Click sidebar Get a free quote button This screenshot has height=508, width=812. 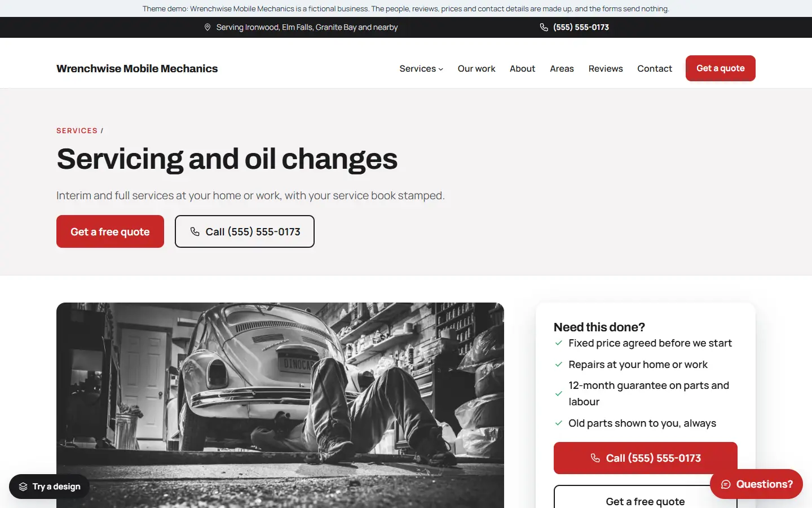[646, 497]
